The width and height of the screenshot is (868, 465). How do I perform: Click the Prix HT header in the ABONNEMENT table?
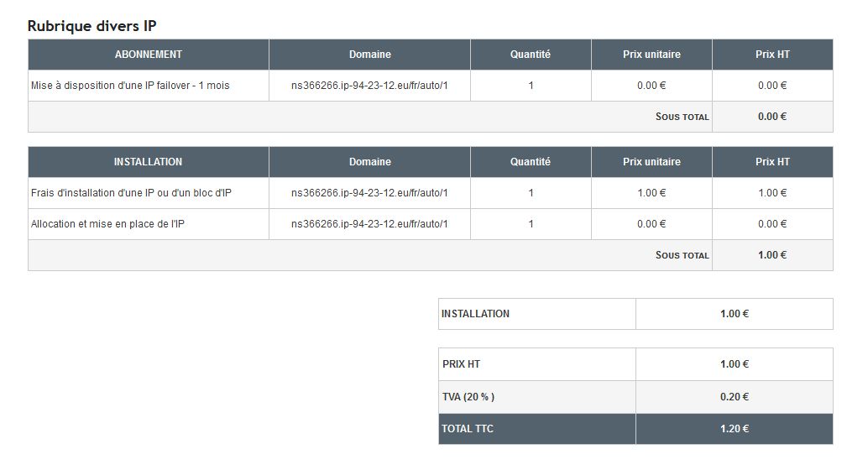coord(772,55)
